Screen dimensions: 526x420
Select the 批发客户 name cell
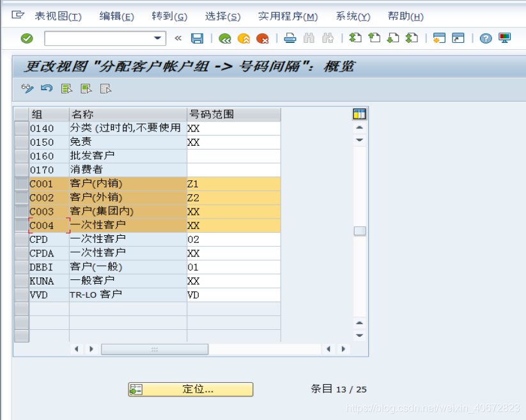coord(128,157)
